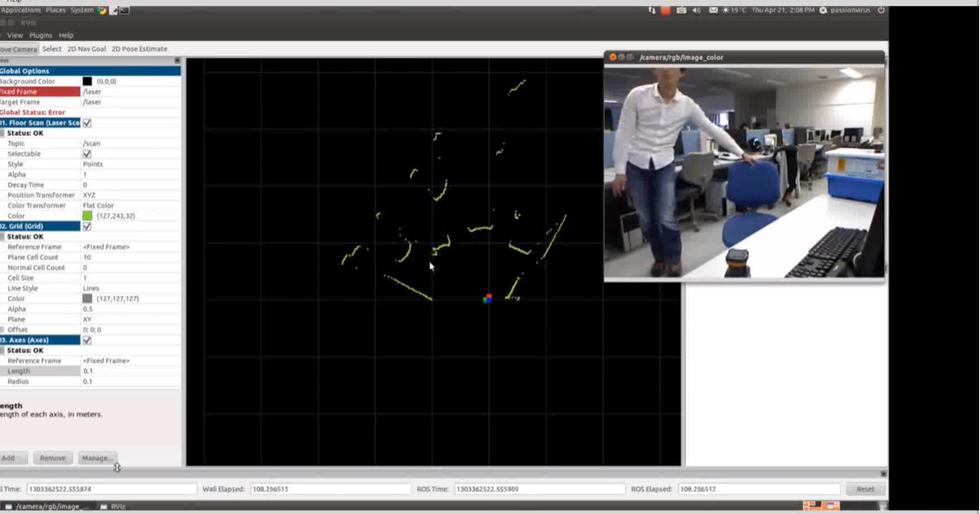Open the chat status icon beside passionvirus

pyautogui.click(x=824, y=10)
